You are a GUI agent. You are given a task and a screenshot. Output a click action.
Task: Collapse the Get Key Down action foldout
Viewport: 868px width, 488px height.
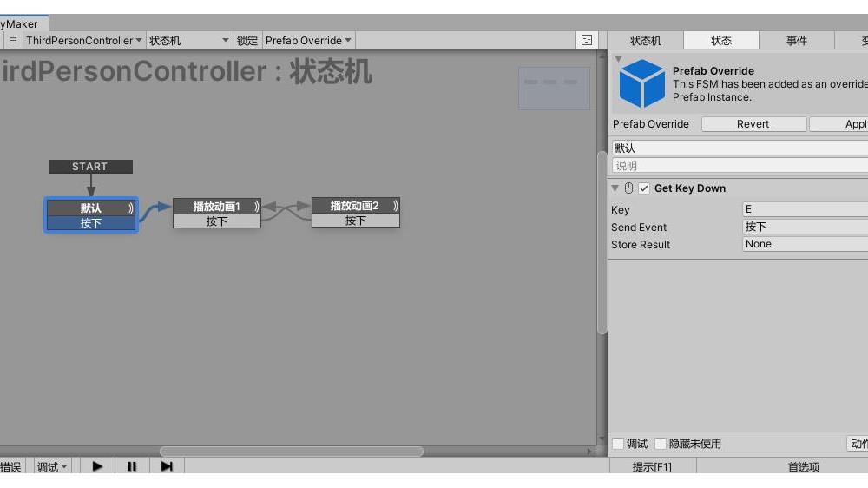pos(615,188)
